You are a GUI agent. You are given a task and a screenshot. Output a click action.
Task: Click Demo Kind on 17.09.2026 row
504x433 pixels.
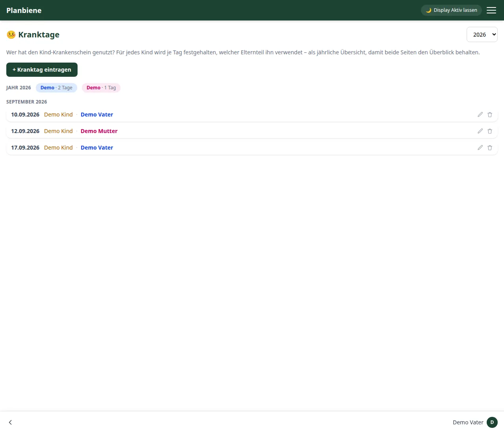(x=58, y=148)
